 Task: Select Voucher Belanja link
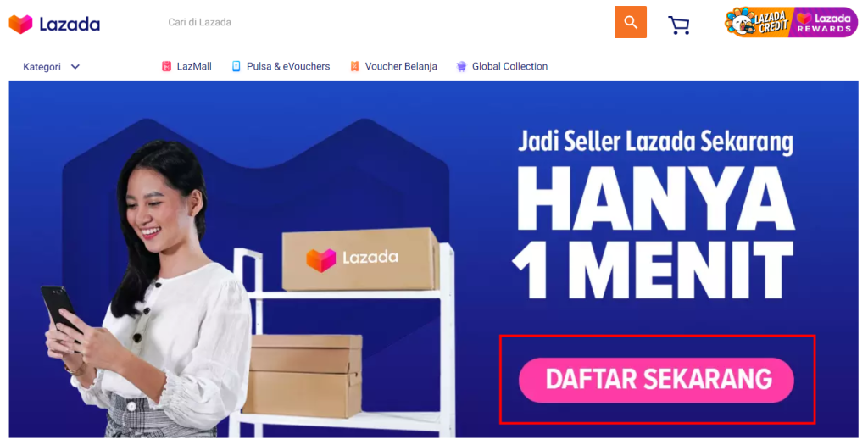pyautogui.click(x=401, y=66)
